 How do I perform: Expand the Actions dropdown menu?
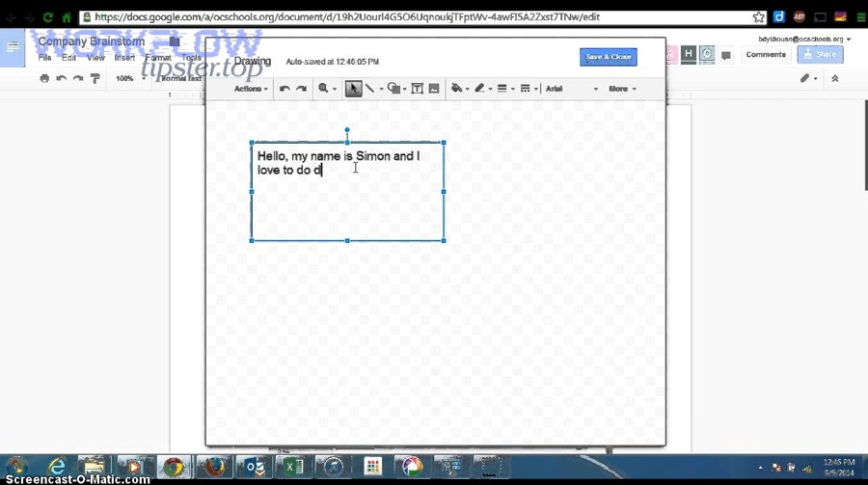pyautogui.click(x=251, y=89)
